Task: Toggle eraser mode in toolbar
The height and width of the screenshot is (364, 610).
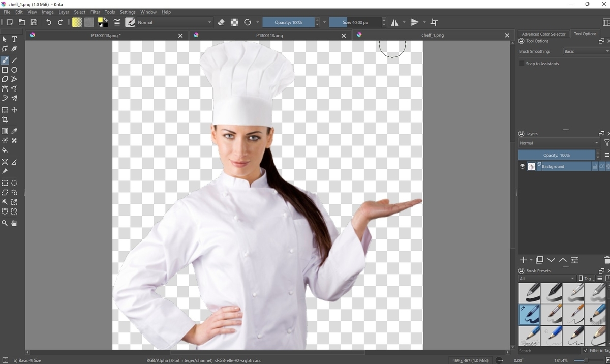Action: point(221,22)
